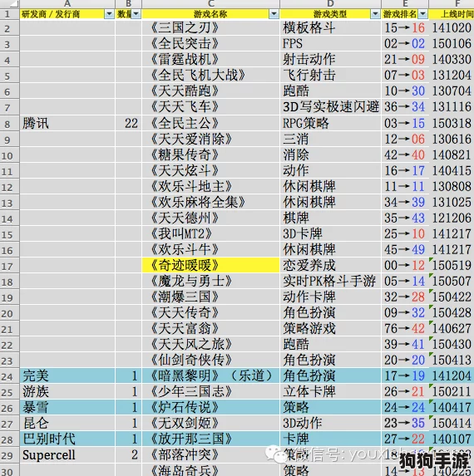The height and width of the screenshot is (476, 474).
Task: Click the launch date cell 121206
Action: click(452, 218)
